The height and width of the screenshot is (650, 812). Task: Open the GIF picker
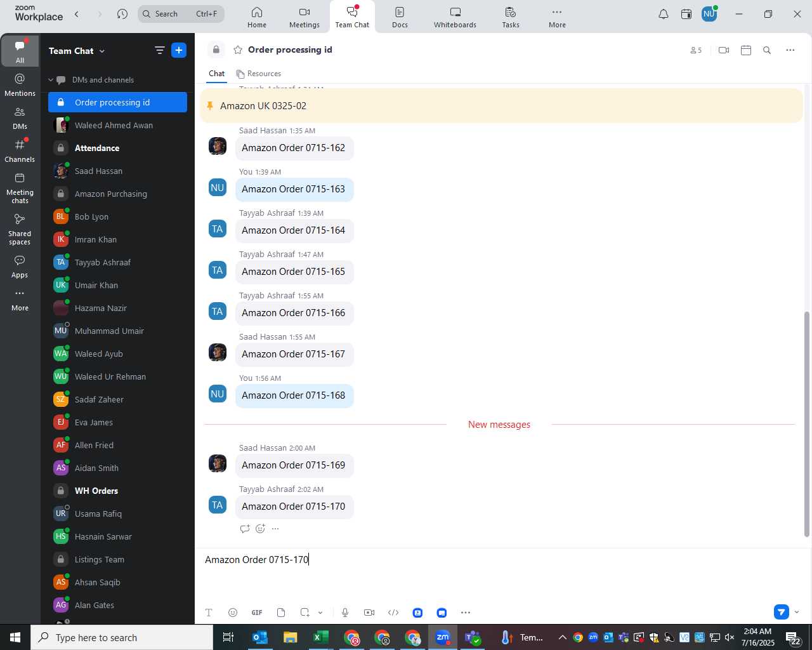257,613
